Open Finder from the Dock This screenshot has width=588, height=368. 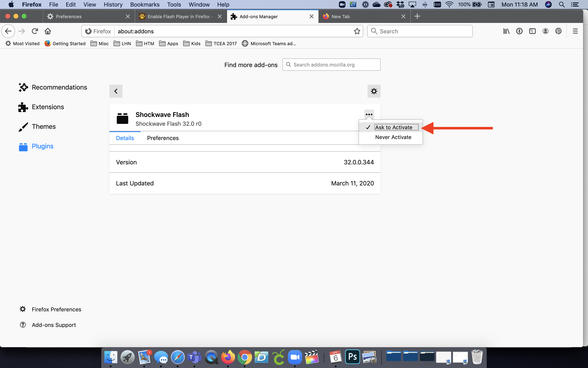[x=111, y=357]
